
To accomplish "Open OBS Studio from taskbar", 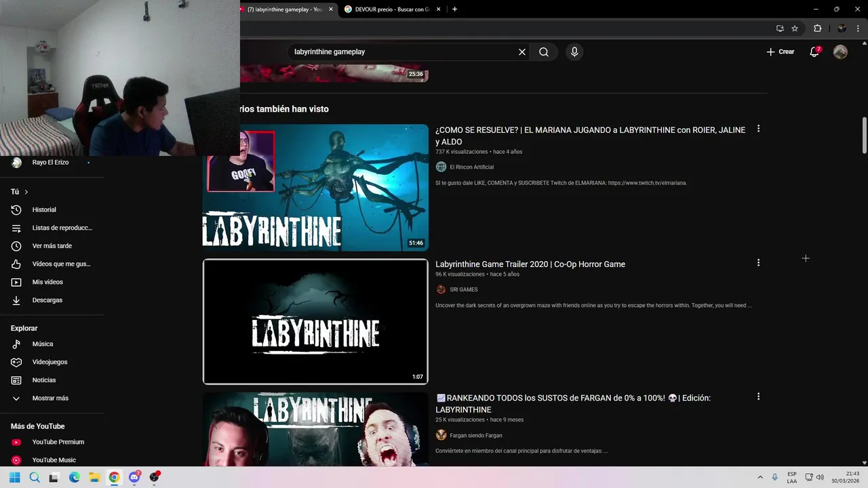I will (x=154, y=477).
